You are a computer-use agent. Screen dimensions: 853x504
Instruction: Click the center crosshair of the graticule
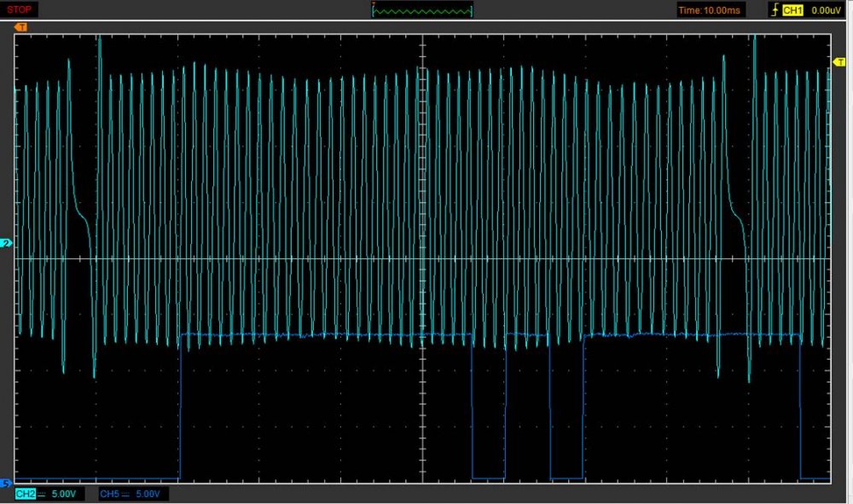424,258
